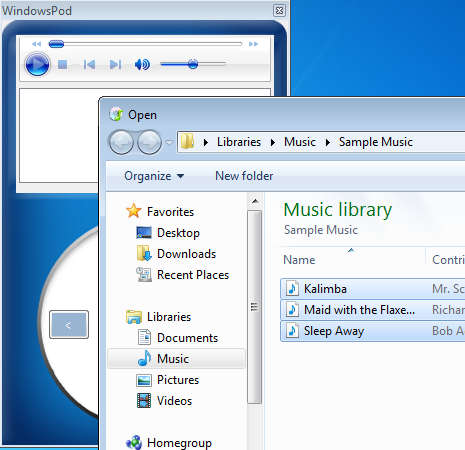Skip to next track icon
Viewport: 465px width, 450px height.
tap(115, 64)
